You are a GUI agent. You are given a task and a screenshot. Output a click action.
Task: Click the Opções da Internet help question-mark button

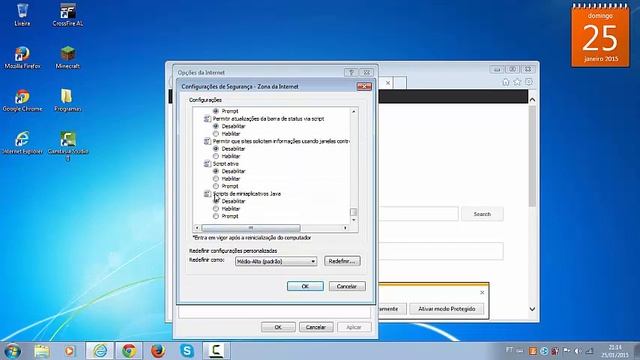point(351,72)
